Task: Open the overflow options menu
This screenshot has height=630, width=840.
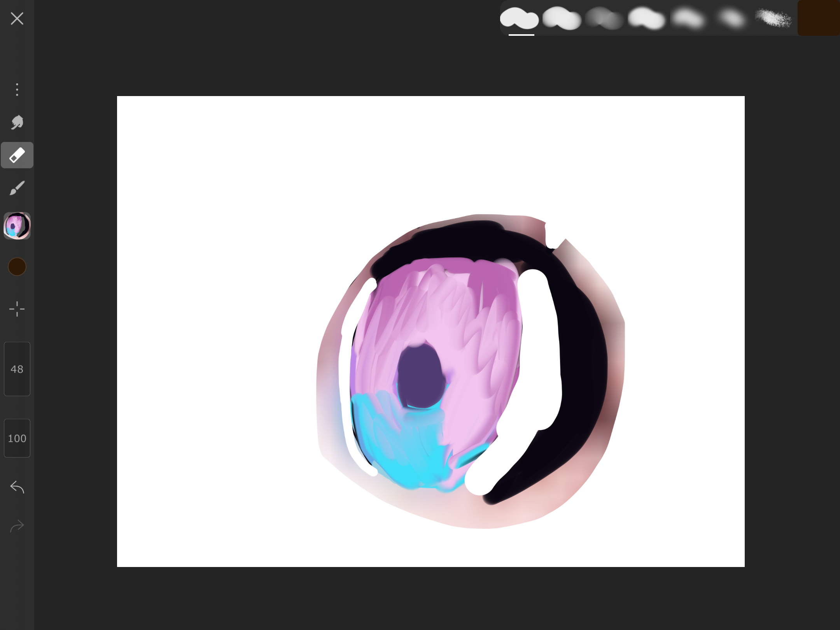Action: [17, 90]
